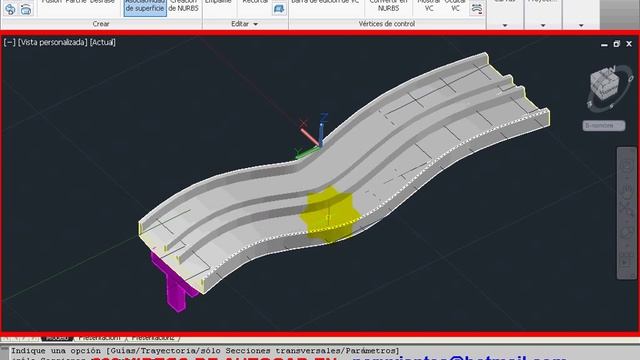Open the [-] viewport controls menu

(x=9, y=42)
